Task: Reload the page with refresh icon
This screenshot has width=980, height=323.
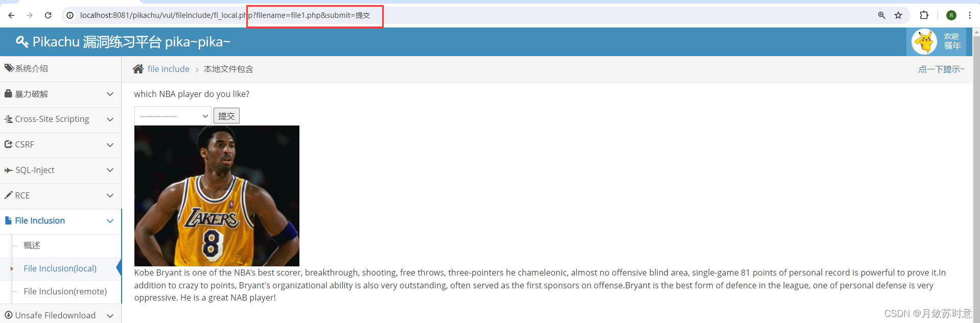Action: point(48,15)
